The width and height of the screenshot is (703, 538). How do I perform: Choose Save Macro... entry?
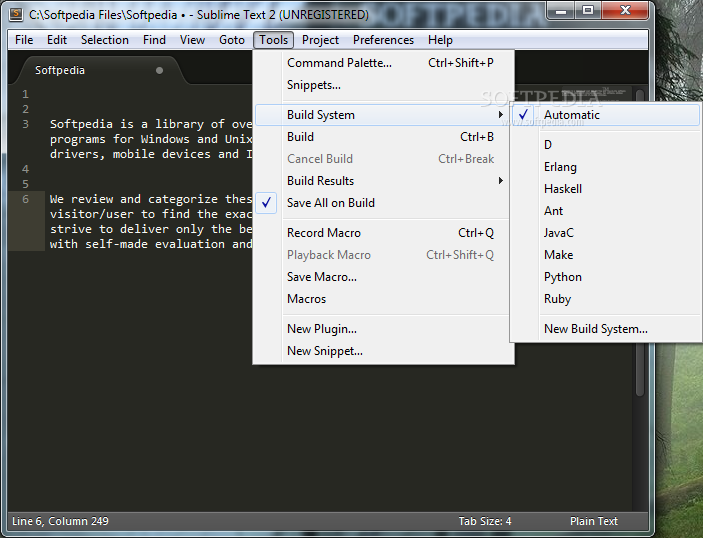[383, 277]
